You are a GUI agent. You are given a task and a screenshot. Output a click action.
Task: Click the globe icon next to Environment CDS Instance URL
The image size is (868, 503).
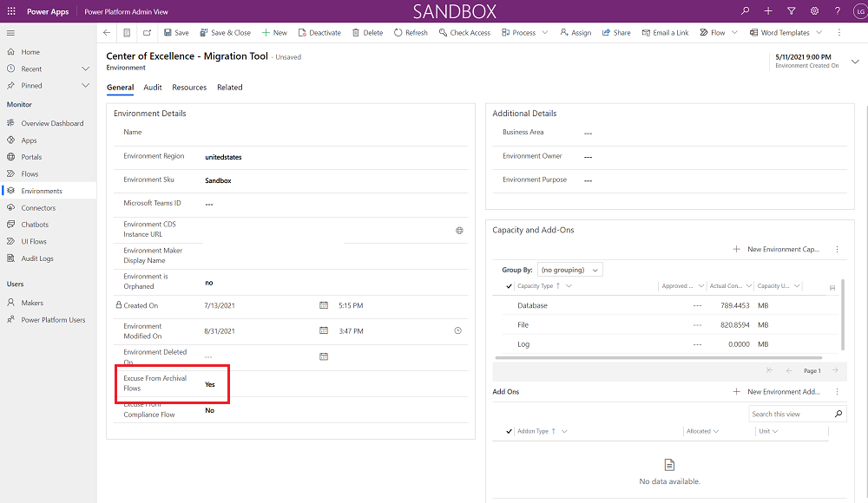coord(460,230)
